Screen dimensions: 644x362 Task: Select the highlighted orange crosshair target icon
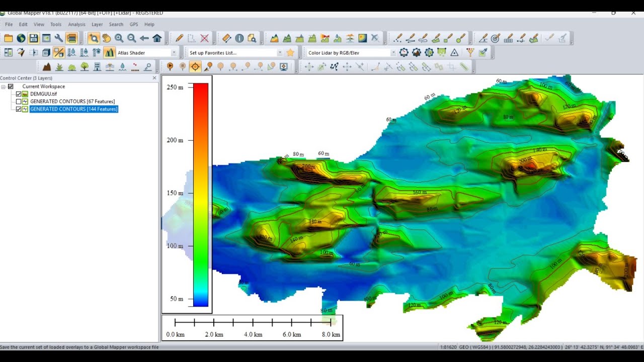coord(195,66)
